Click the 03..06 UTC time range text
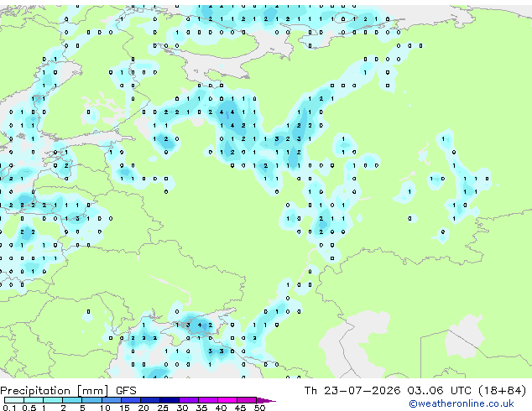The height and width of the screenshot is (411, 532). (440, 391)
